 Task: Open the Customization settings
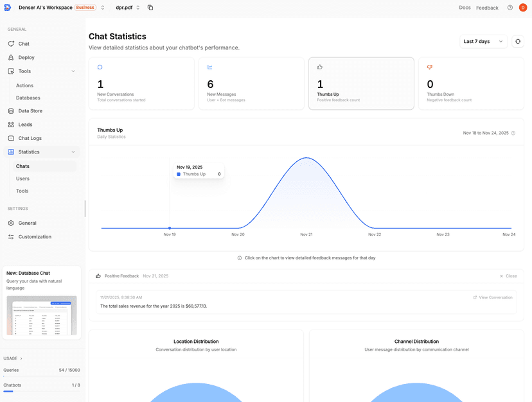coord(35,236)
